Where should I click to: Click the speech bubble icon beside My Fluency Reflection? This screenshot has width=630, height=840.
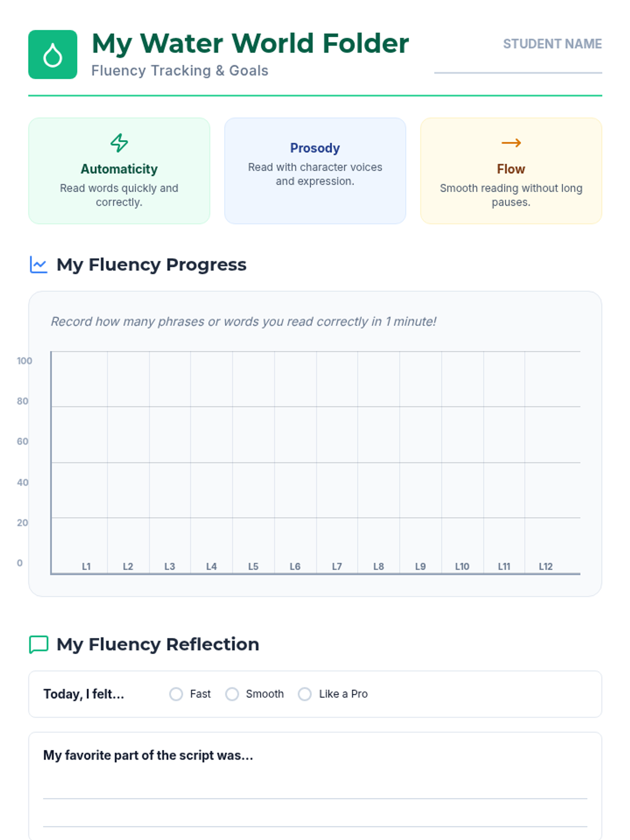38,644
